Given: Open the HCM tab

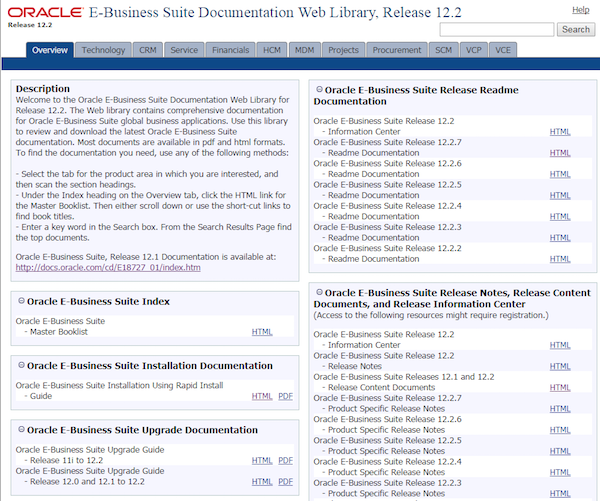Looking at the screenshot, I should pyautogui.click(x=272, y=50).
